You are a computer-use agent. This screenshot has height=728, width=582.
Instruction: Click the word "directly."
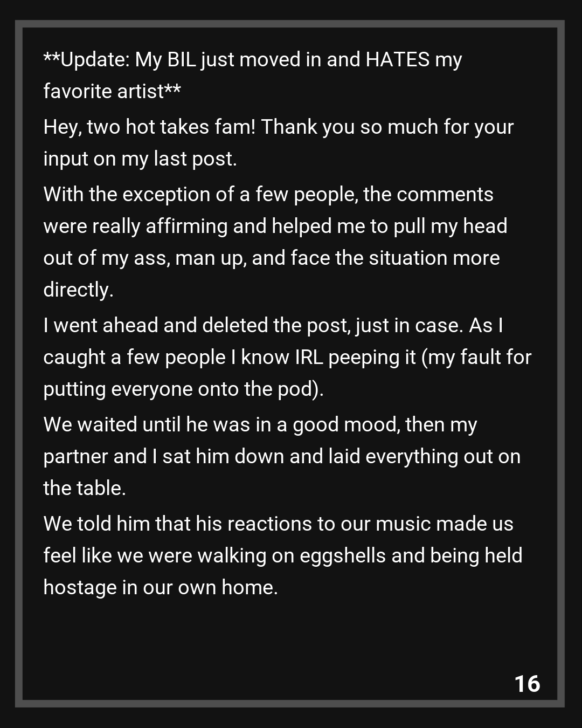[x=78, y=290]
